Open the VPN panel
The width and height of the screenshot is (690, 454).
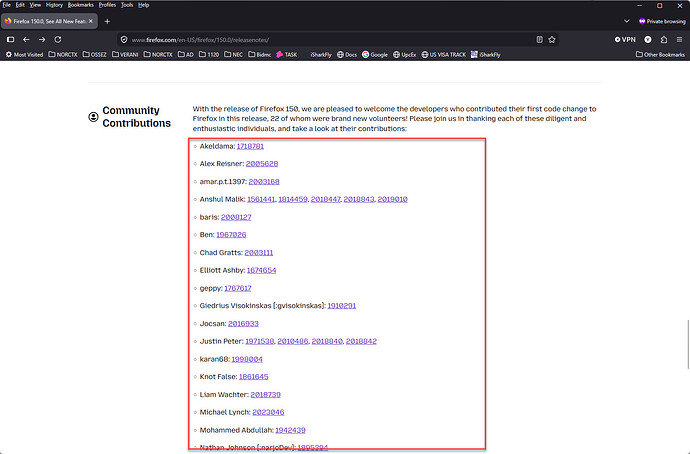pyautogui.click(x=625, y=40)
